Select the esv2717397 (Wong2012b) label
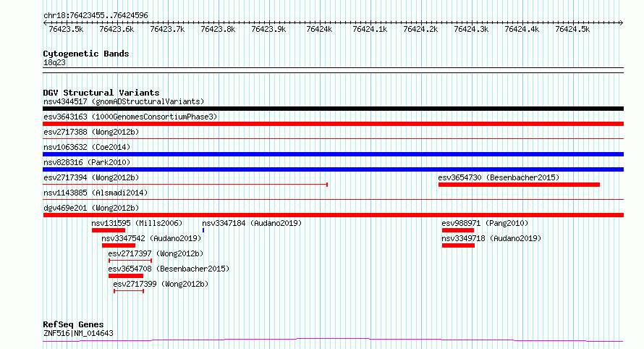Viewport: 644px width, 349px height. point(156,253)
